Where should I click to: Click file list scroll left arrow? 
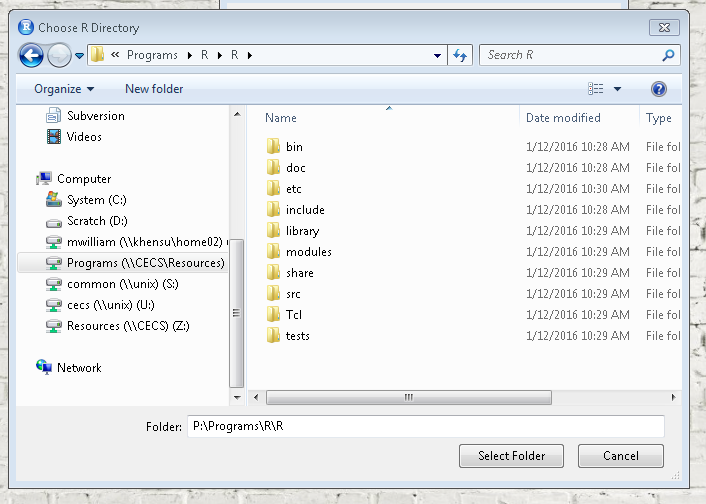tap(256, 397)
